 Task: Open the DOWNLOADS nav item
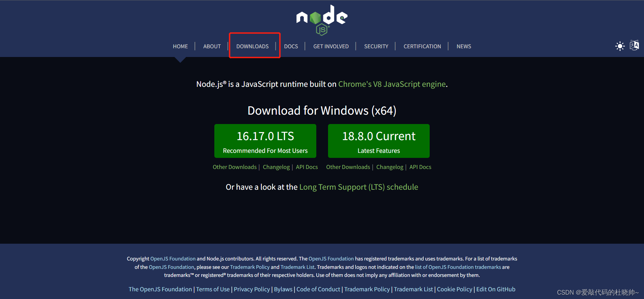[253, 46]
